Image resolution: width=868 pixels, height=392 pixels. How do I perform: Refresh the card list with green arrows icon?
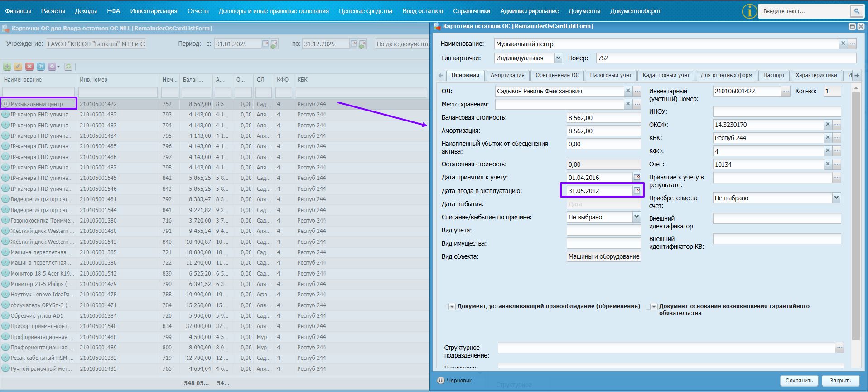point(68,67)
